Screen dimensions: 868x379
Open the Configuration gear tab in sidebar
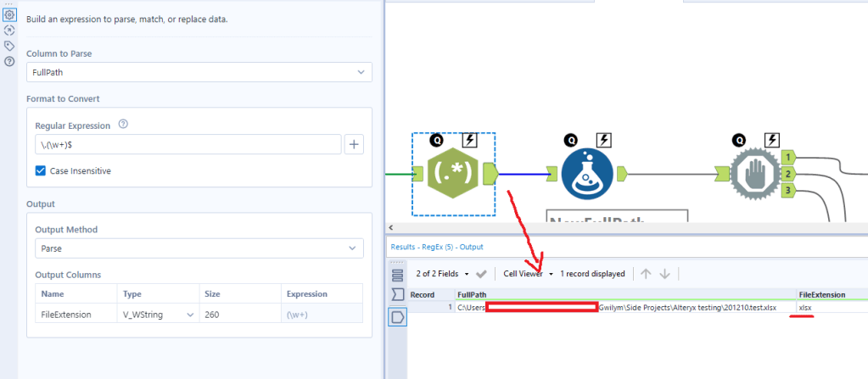(9, 14)
